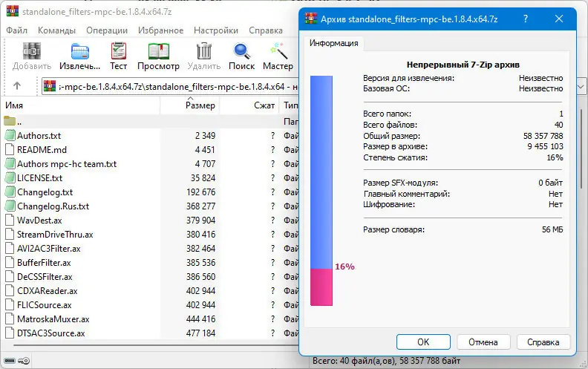This screenshot has width=588, height=369.
Task: Open the Избранное menu
Action: 160,30
